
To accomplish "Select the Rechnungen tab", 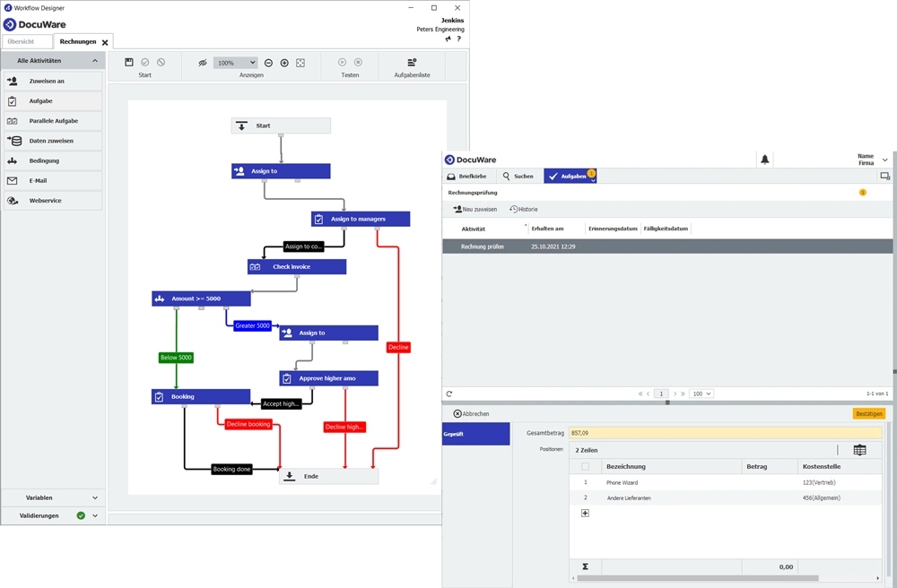I will 78,42.
